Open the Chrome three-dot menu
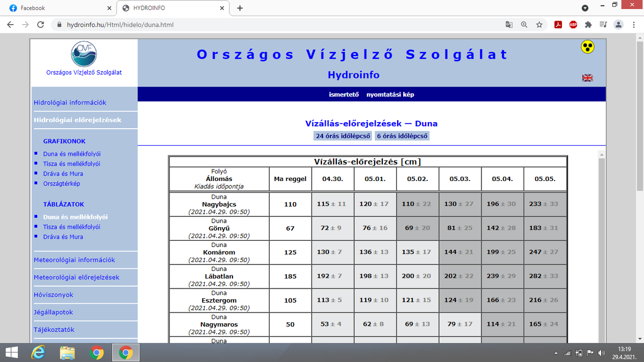 tap(634, 24)
